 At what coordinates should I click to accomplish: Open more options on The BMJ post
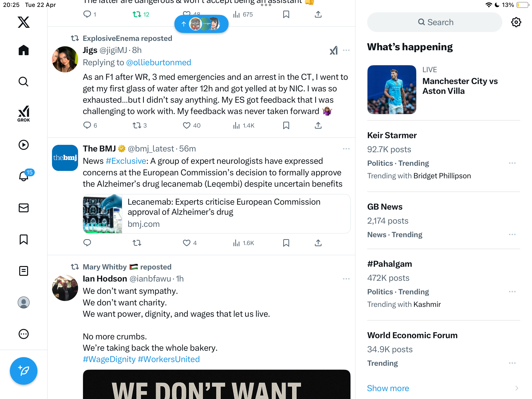(x=346, y=149)
